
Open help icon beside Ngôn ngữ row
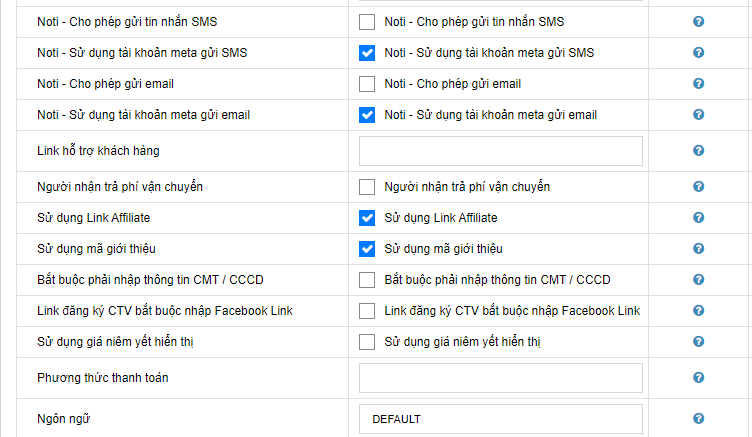(x=698, y=419)
